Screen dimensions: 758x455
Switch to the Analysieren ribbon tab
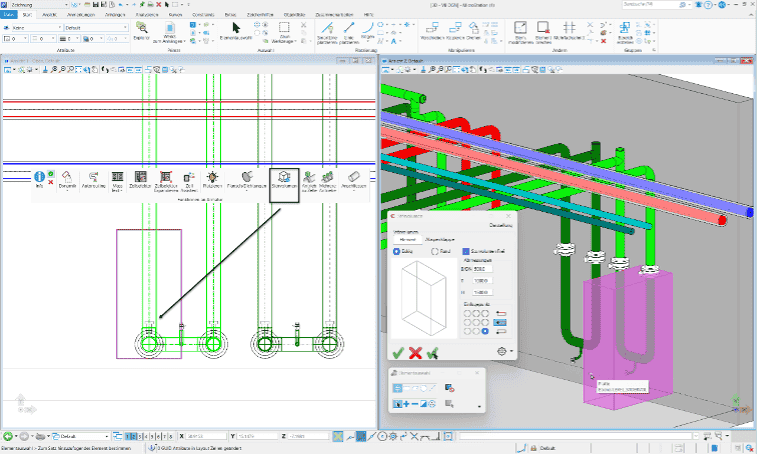pos(146,15)
